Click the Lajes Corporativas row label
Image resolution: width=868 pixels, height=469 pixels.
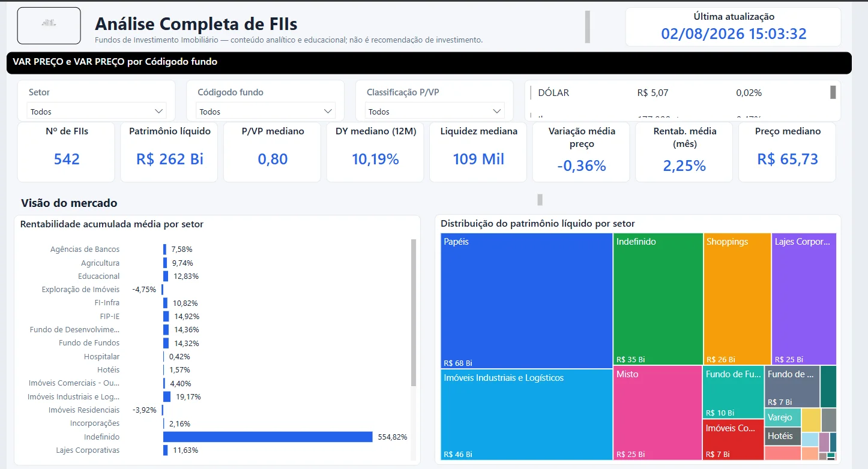(88, 450)
